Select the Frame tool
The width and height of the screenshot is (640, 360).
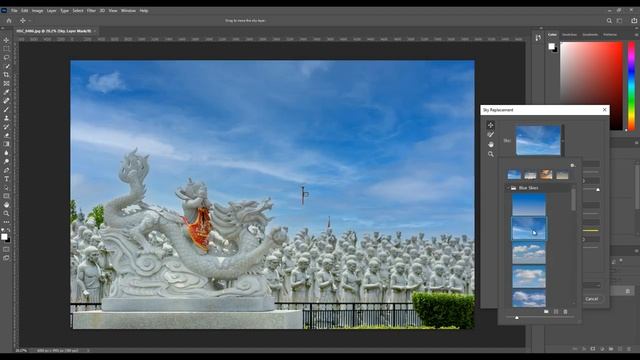click(6, 83)
